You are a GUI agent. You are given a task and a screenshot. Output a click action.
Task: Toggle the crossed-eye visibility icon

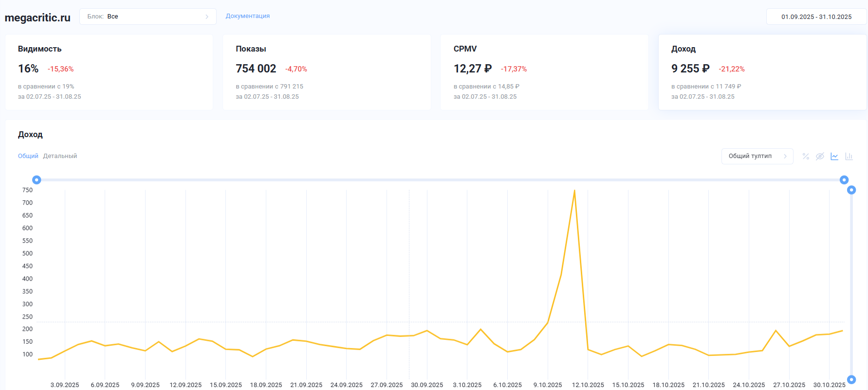coord(820,156)
